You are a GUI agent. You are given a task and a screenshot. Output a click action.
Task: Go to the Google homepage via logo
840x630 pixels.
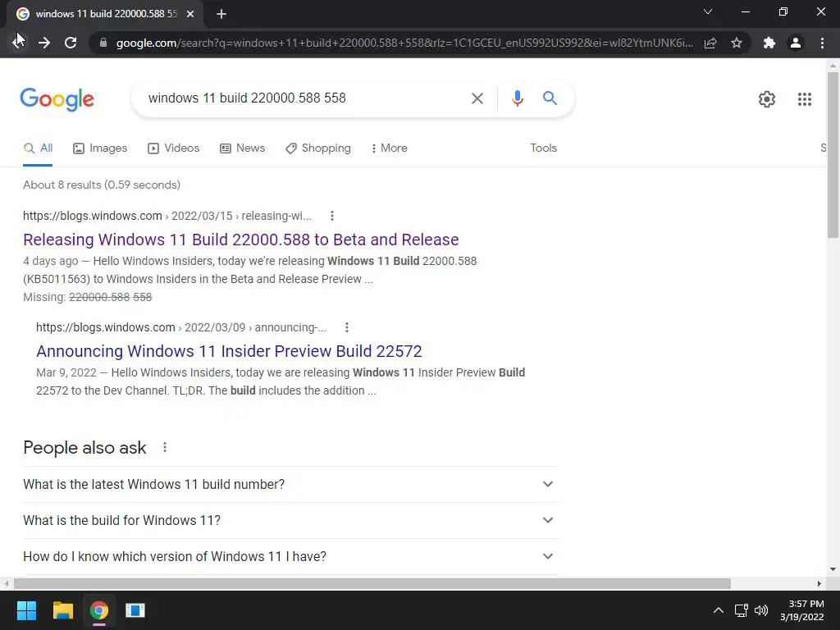pos(57,99)
